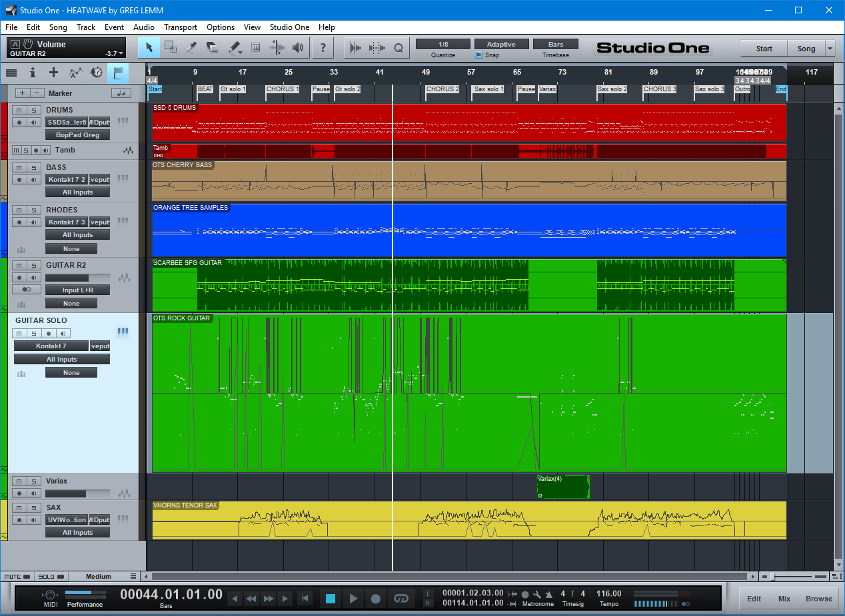Open the Studio One menu

coord(289,27)
